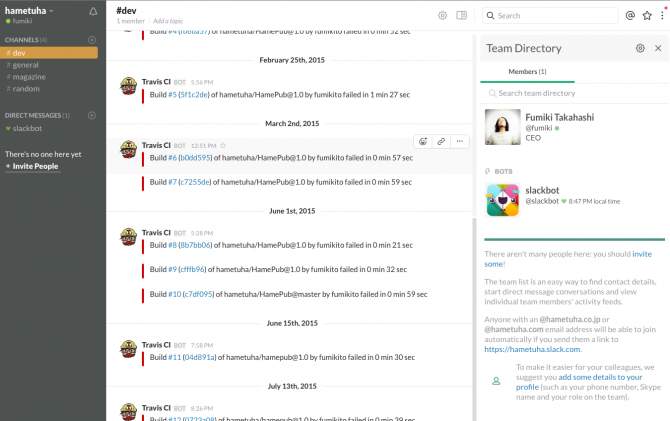Click Travis CI name on June 1st message
Screen dimensions: 670x421
pos(156,233)
